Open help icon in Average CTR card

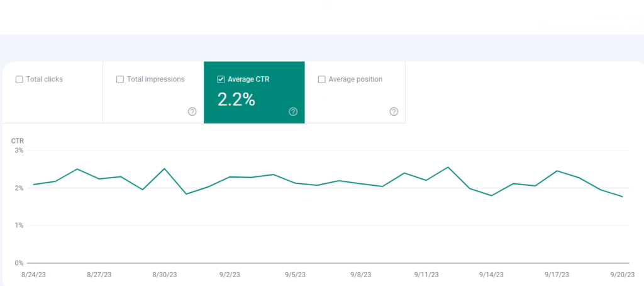(x=293, y=112)
